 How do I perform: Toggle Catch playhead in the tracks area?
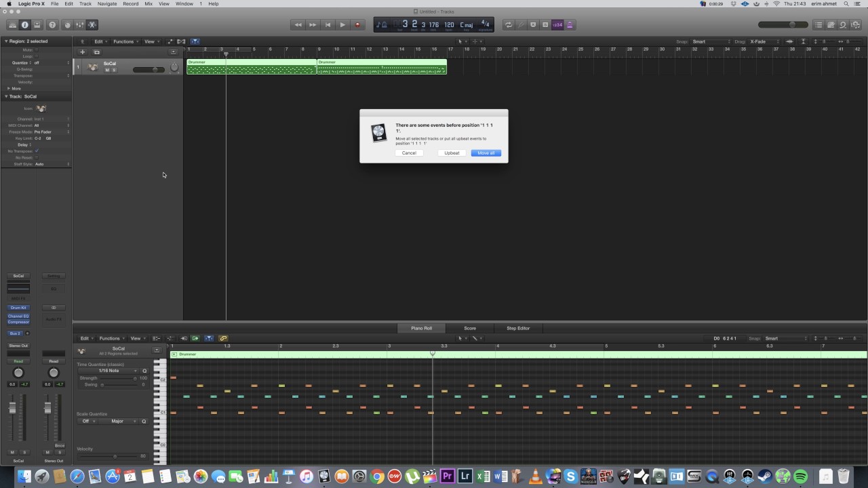(195, 41)
